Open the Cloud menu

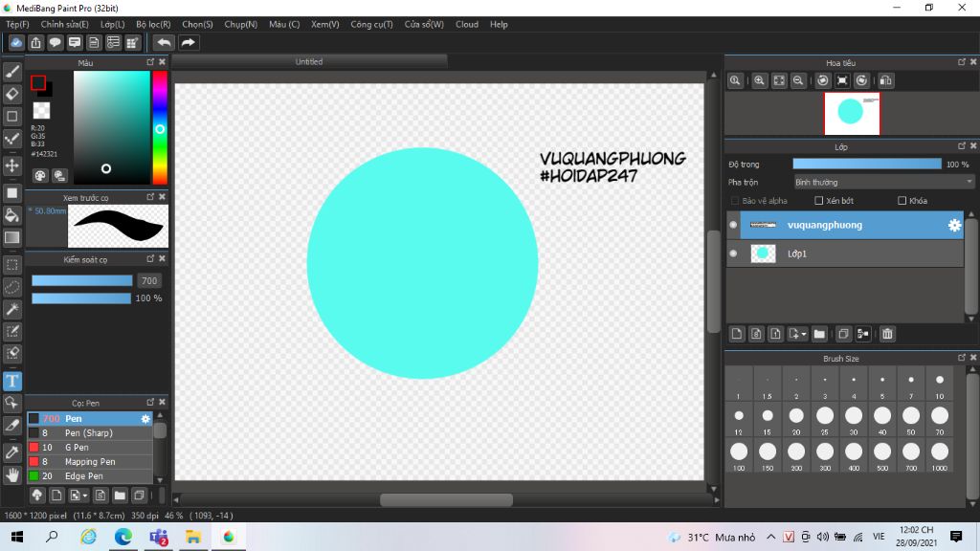tap(467, 24)
